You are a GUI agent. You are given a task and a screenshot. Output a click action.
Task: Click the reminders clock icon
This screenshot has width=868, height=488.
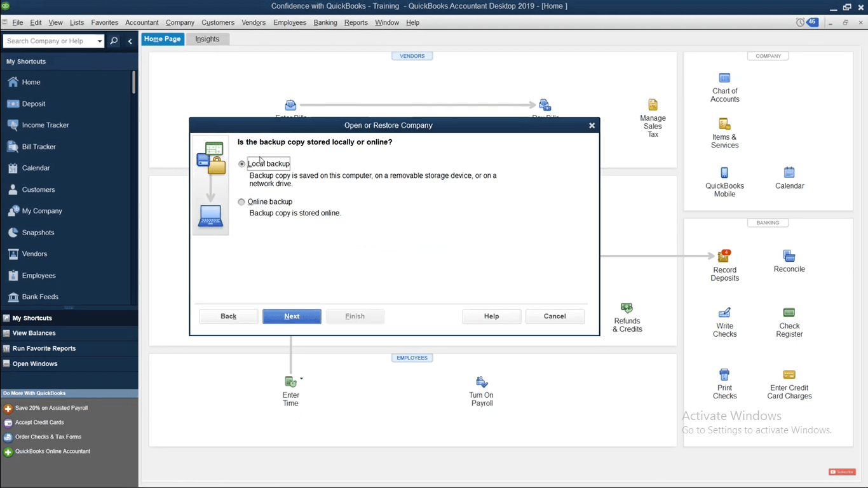tap(800, 22)
